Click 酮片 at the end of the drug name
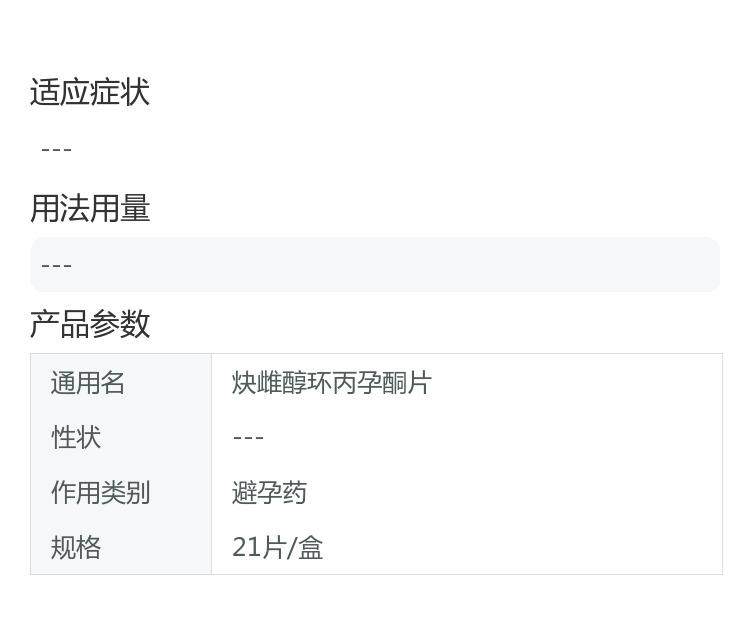The width and height of the screenshot is (753, 635). [406, 383]
